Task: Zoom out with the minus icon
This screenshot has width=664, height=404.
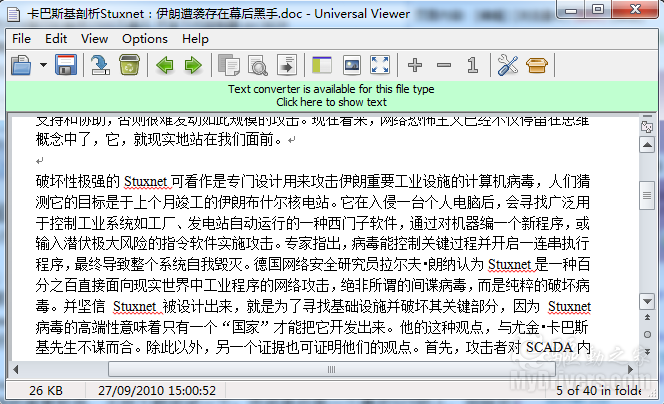Action: point(444,65)
